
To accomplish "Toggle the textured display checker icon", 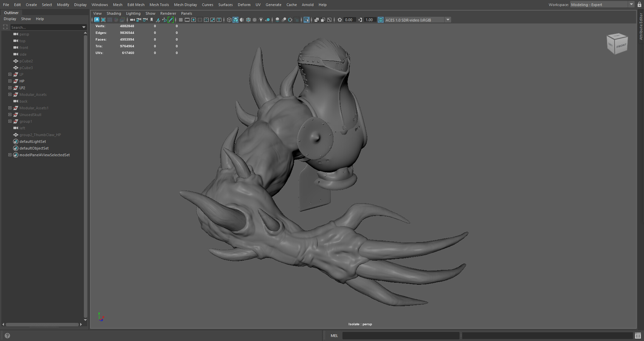I will [x=255, y=20].
